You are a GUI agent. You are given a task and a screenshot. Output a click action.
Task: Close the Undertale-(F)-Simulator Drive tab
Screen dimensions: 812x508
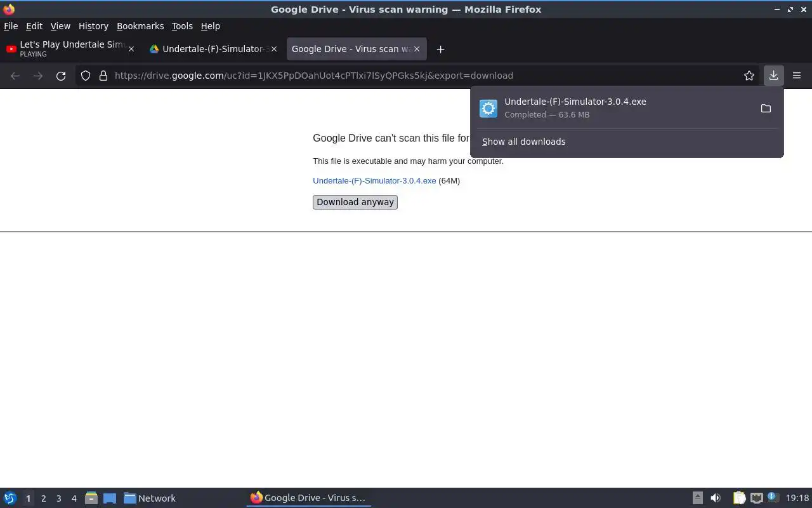tap(274, 49)
